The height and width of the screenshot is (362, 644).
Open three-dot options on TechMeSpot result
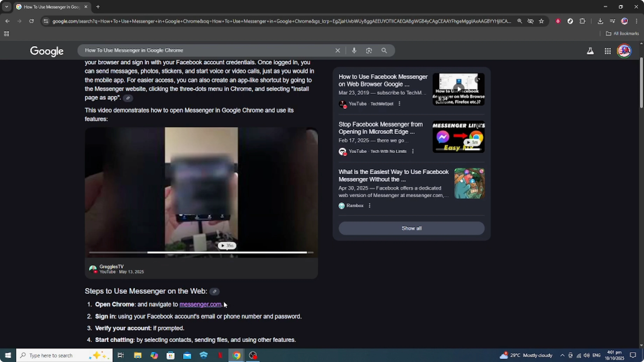click(399, 103)
